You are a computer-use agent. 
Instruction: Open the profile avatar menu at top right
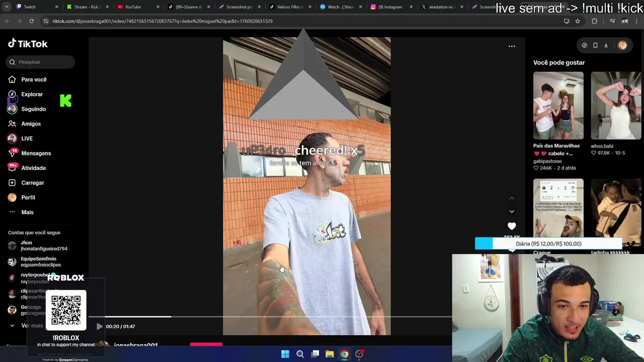tap(622, 45)
